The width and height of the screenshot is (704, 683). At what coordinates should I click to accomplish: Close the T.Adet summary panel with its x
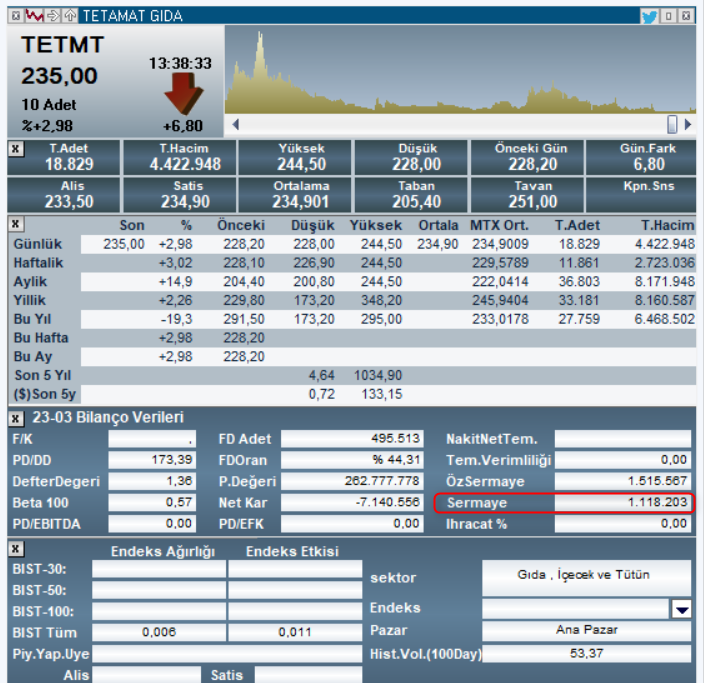pos(16,149)
